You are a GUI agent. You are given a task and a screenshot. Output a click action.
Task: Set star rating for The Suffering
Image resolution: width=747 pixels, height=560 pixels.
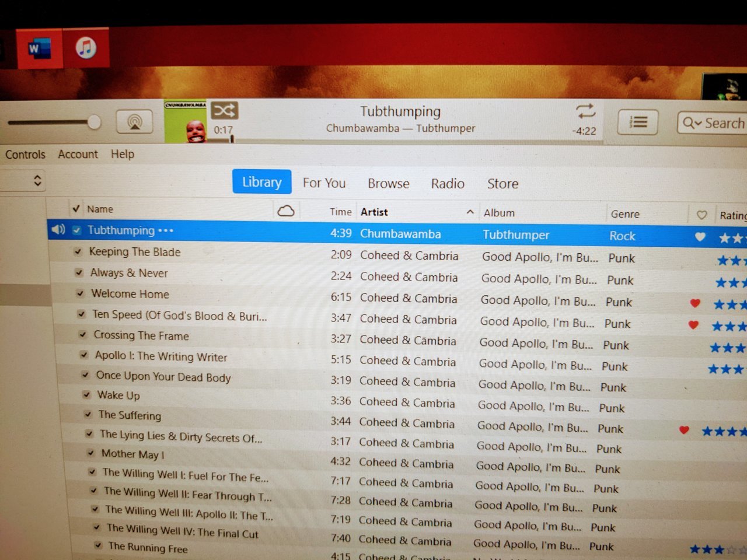[724, 432]
